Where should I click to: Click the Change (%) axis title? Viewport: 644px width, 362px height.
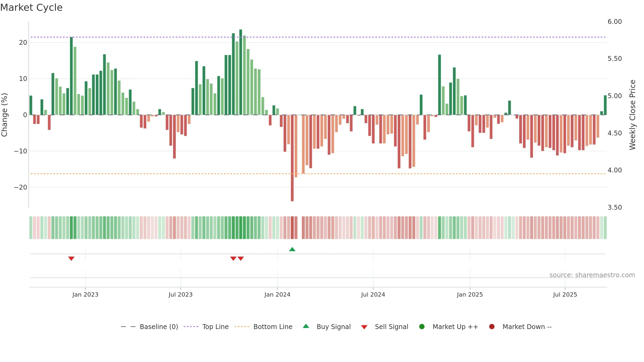(x=5, y=115)
